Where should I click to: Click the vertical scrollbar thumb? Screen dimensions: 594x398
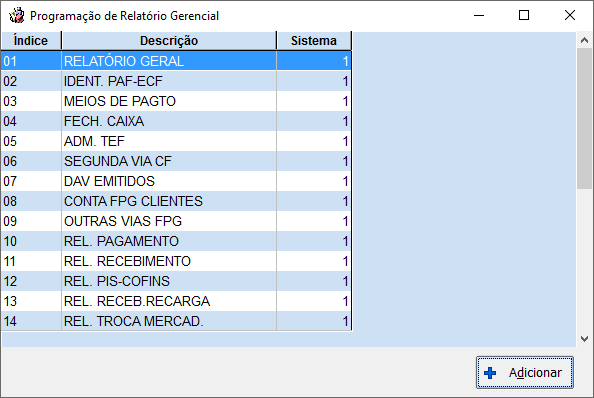[x=584, y=118]
